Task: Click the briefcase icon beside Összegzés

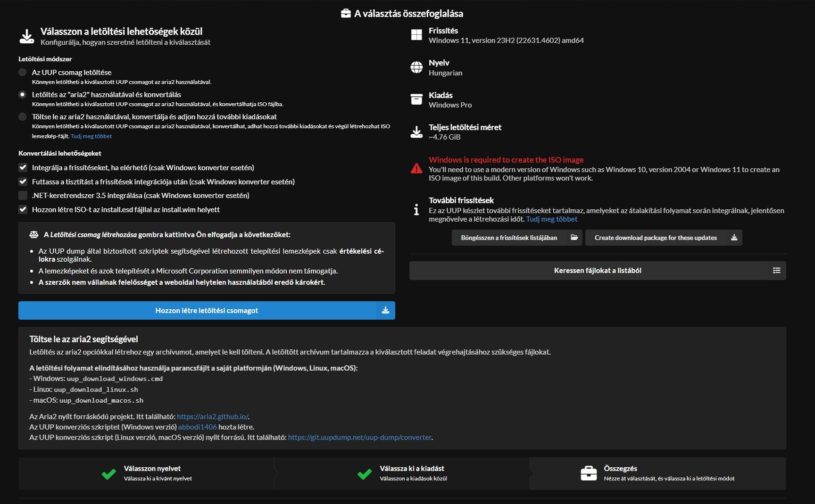Action: (x=589, y=473)
